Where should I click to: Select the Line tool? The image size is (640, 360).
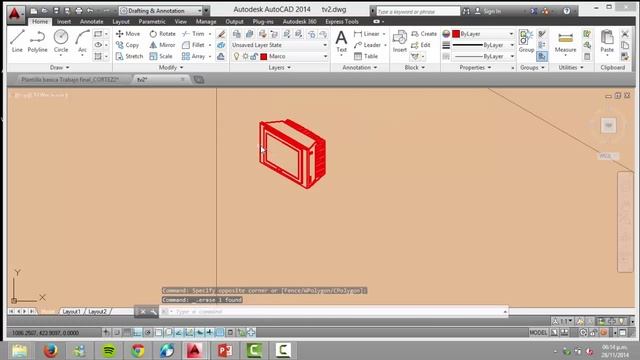pyautogui.click(x=17, y=41)
